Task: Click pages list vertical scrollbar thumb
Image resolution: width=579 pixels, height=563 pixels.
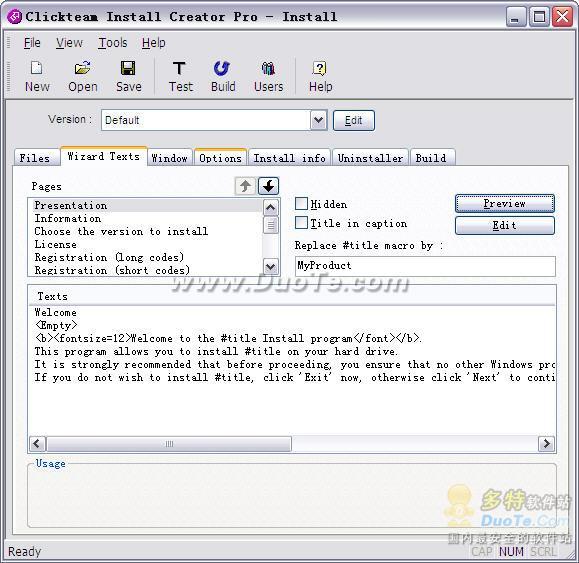Action: click(x=270, y=225)
